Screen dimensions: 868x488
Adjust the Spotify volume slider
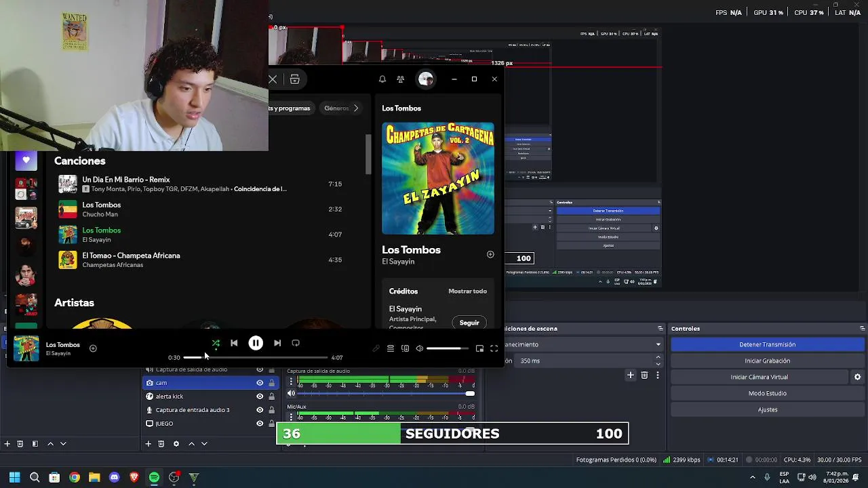click(447, 348)
